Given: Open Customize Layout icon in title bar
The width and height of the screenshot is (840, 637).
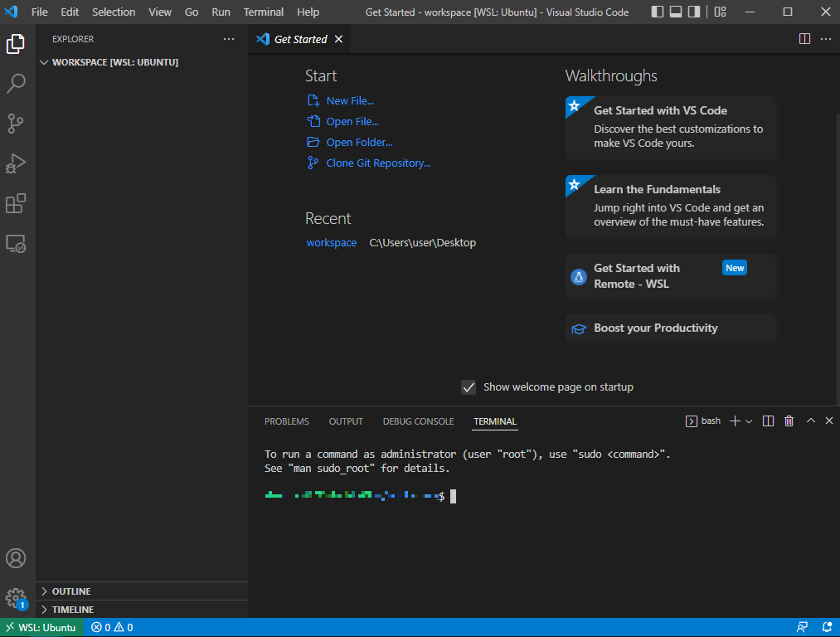Looking at the screenshot, I should tap(720, 12).
